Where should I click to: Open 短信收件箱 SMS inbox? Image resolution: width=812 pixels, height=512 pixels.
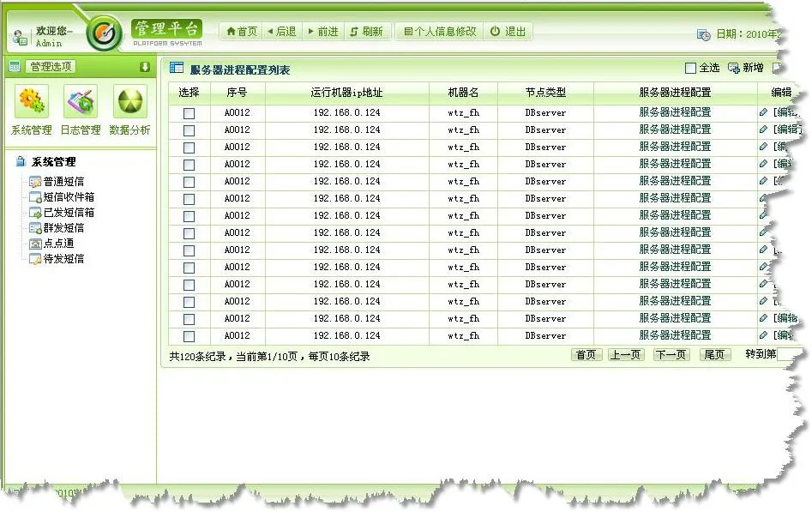pyautogui.click(x=62, y=197)
